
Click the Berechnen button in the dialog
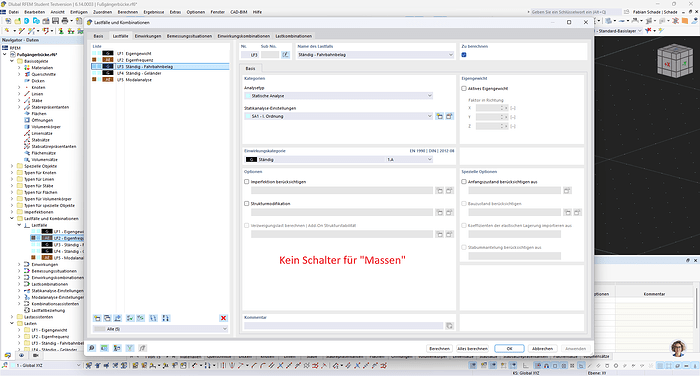[439, 348]
